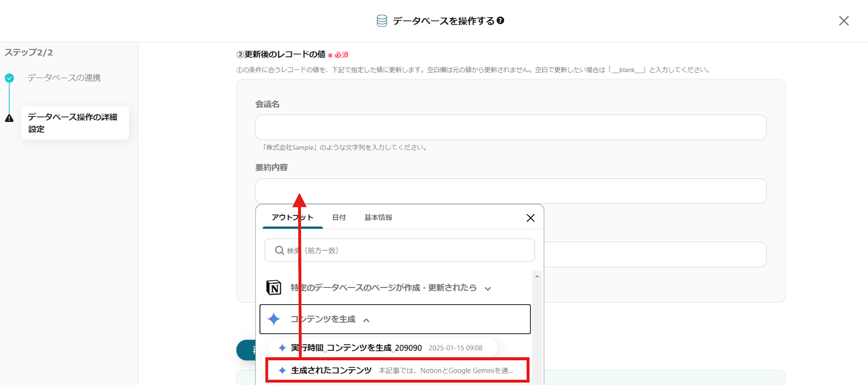This screenshot has width=868, height=385.
Task: Click the database icon in the header
Action: click(382, 21)
